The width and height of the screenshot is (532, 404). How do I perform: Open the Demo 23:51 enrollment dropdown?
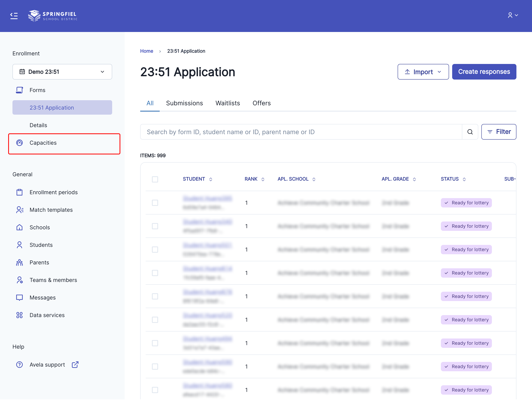[x=62, y=72]
